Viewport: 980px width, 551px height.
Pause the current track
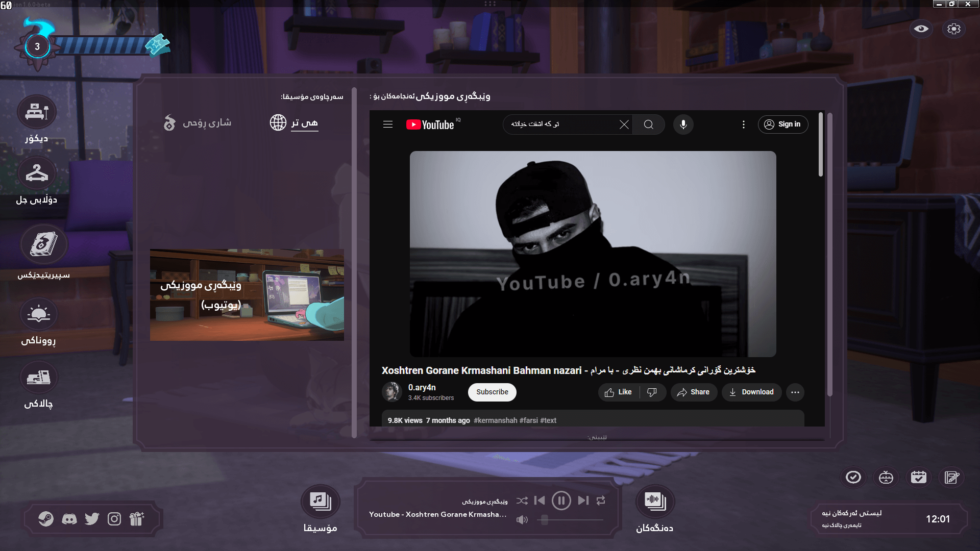[561, 500]
